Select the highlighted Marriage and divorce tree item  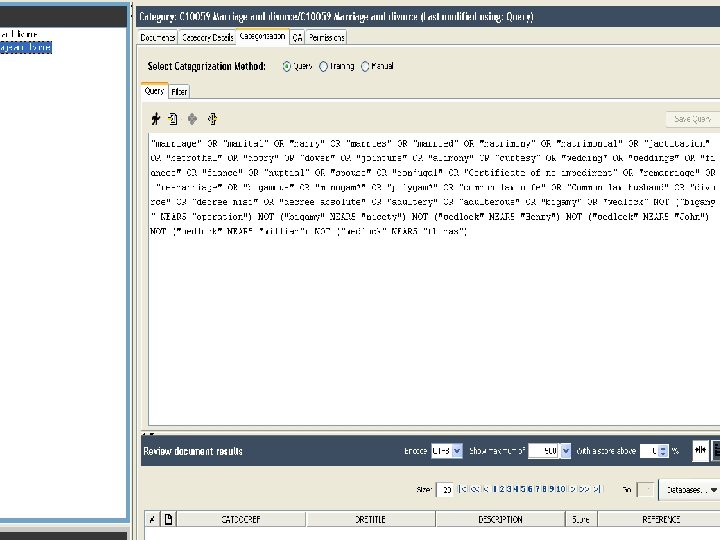[x=26, y=47]
